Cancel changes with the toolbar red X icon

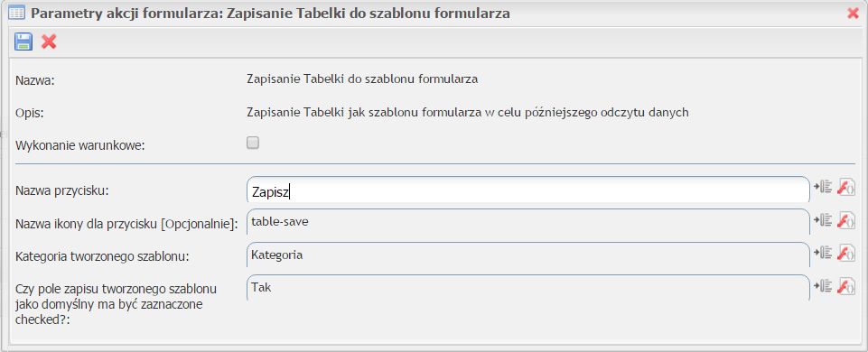click(49, 42)
